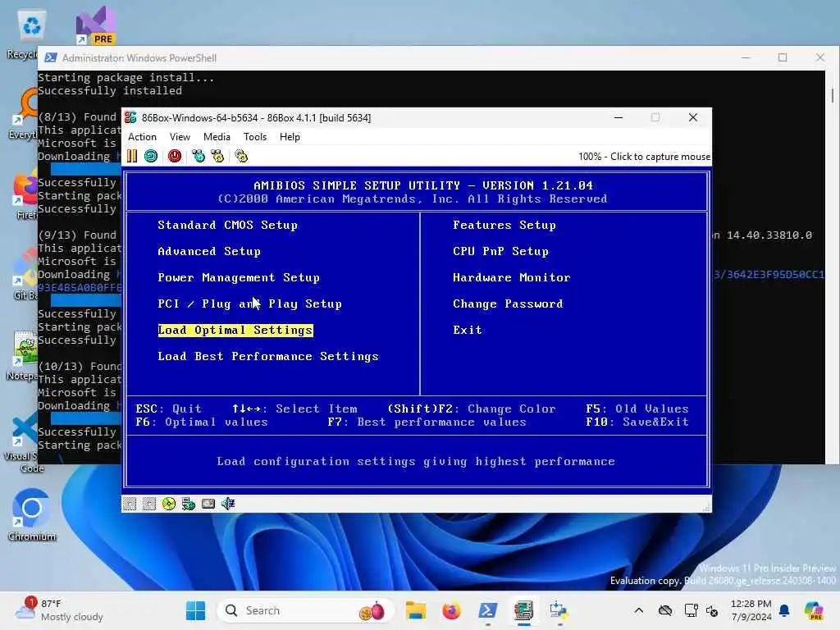Click the muted volume tray icon

point(712,610)
